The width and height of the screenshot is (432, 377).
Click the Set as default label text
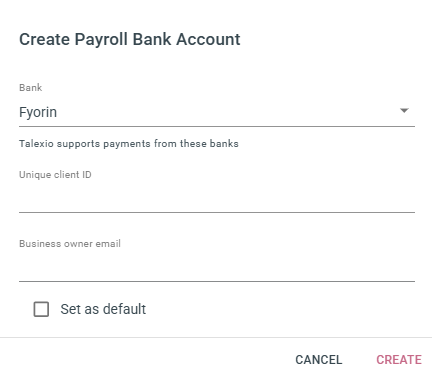click(103, 309)
